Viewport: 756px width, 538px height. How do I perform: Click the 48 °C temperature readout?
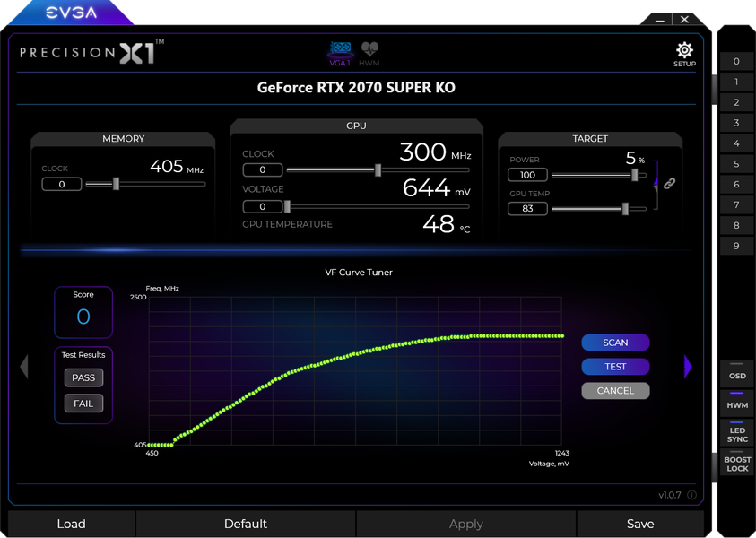[x=446, y=224]
